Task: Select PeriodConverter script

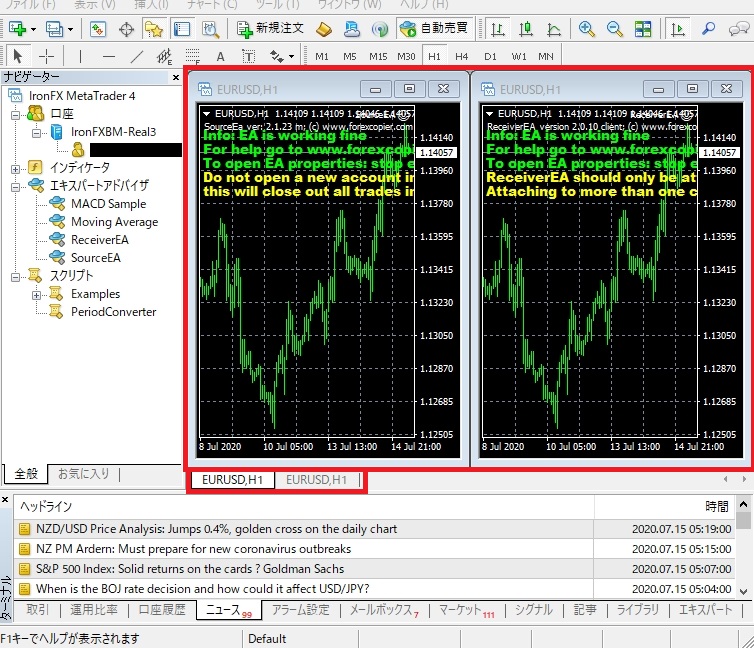Action: pos(113,312)
